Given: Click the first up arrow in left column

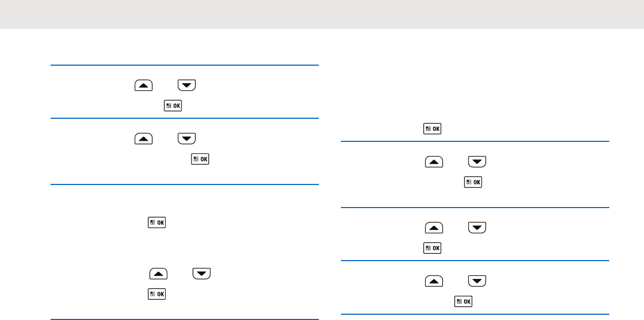Looking at the screenshot, I should point(144,86).
